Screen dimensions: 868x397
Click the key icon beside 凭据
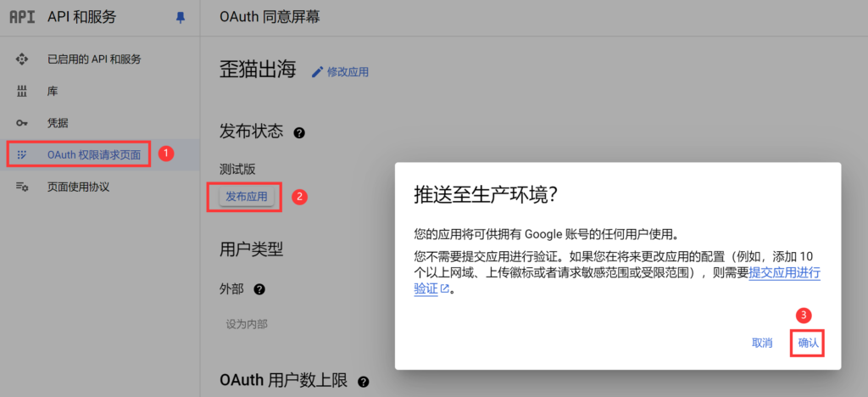click(21, 124)
